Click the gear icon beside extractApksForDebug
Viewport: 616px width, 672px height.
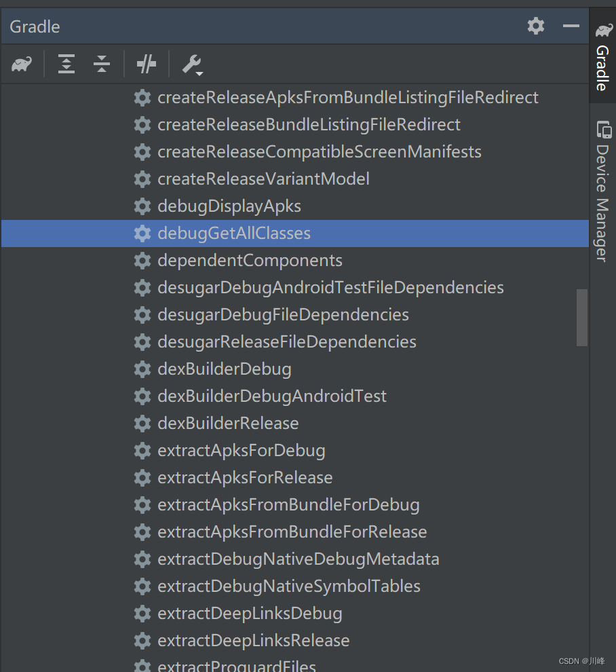pos(142,450)
